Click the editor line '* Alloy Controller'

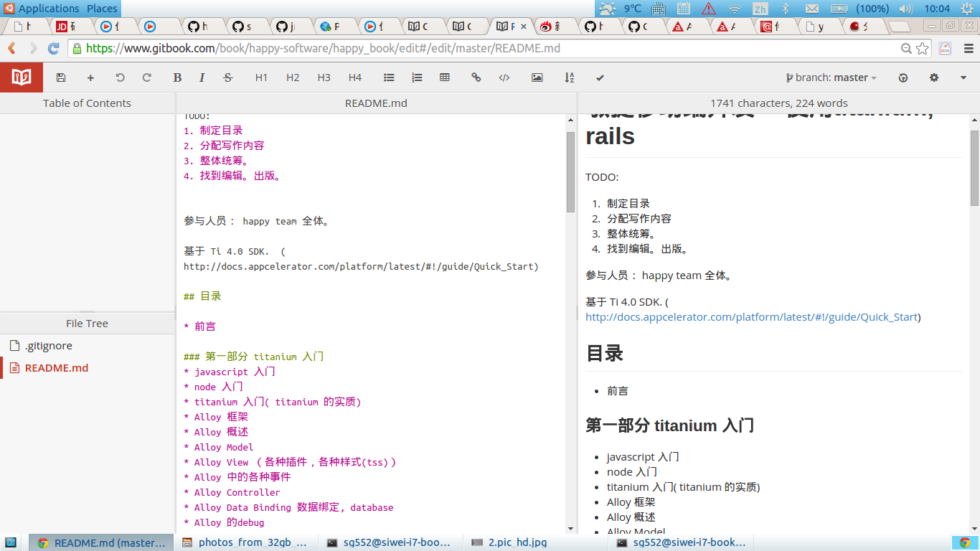(x=232, y=492)
